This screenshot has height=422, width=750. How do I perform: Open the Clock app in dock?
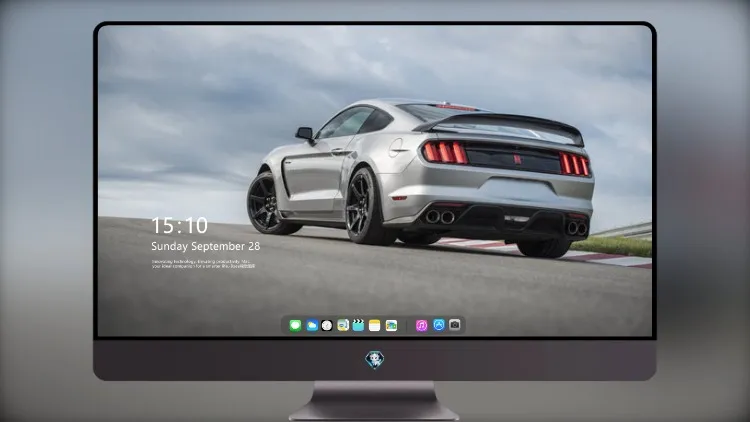tap(327, 325)
